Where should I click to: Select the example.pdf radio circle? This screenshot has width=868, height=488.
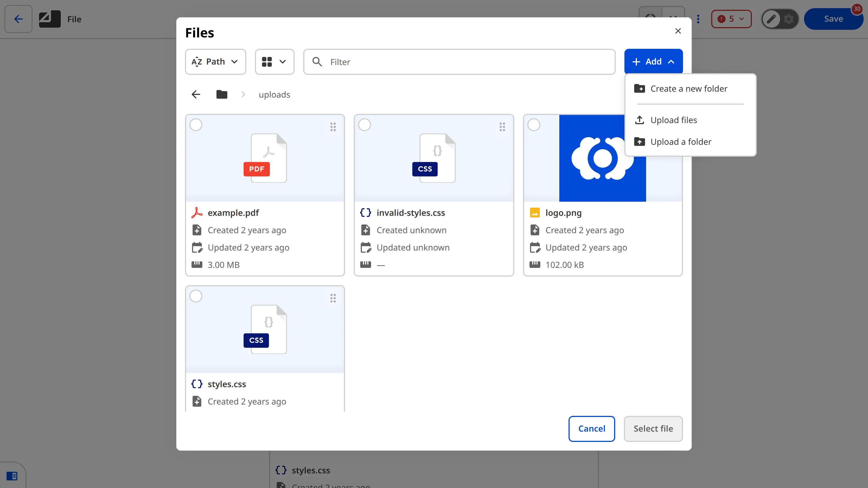pyautogui.click(x=196, y=125)
